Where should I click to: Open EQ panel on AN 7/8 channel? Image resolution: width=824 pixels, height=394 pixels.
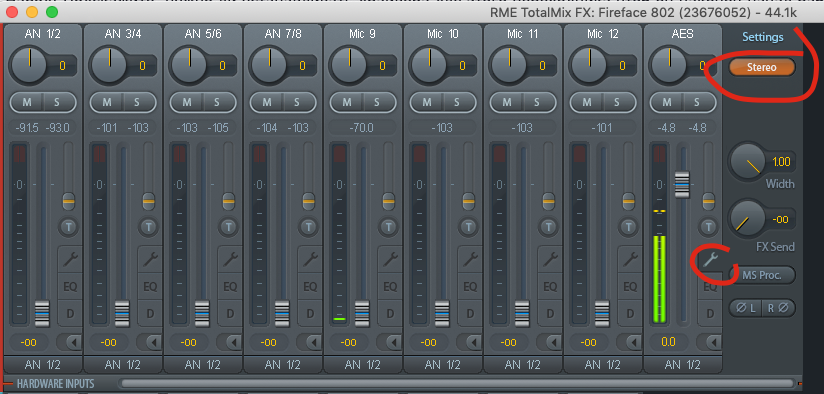[x=310, y=286]
